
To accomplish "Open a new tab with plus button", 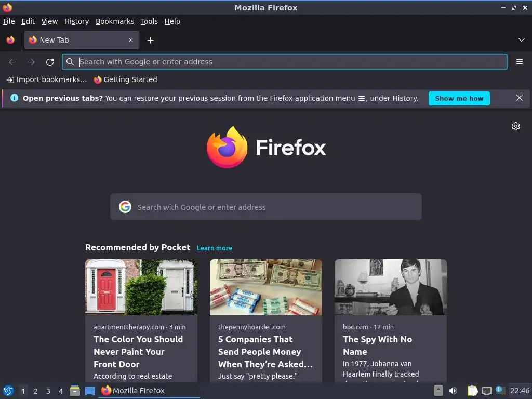I will point(150,41).
